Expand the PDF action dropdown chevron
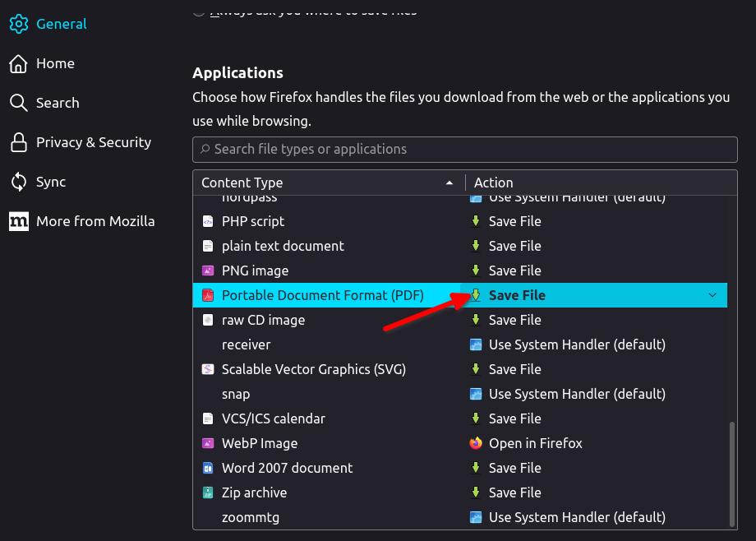756x541 pixels. point(712,295)
